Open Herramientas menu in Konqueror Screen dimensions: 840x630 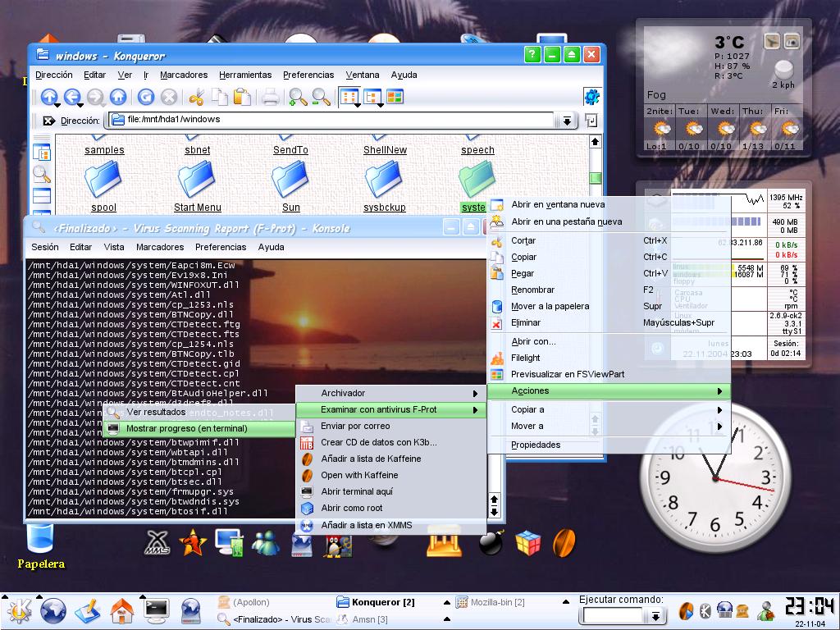pos(245,75)
